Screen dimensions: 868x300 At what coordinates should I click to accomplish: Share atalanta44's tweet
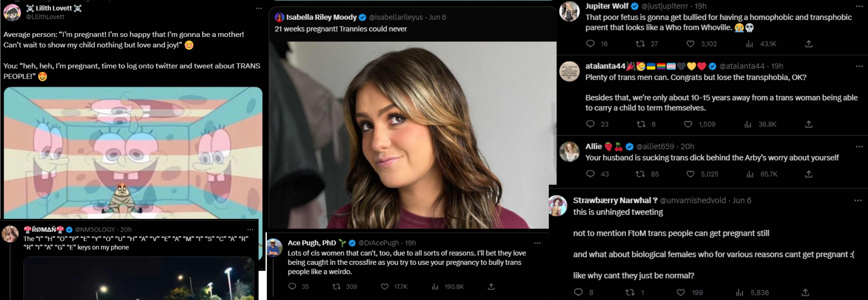click(x=808, y=124)
